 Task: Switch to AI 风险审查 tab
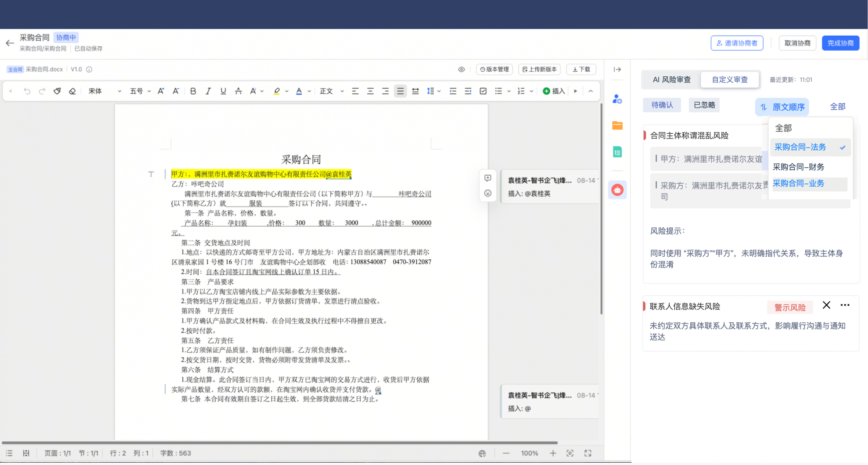click(671, 80)
